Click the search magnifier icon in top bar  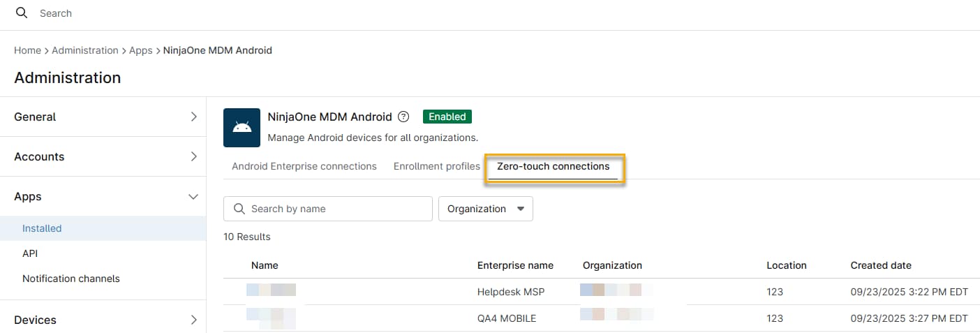click(x=22, y=13)
